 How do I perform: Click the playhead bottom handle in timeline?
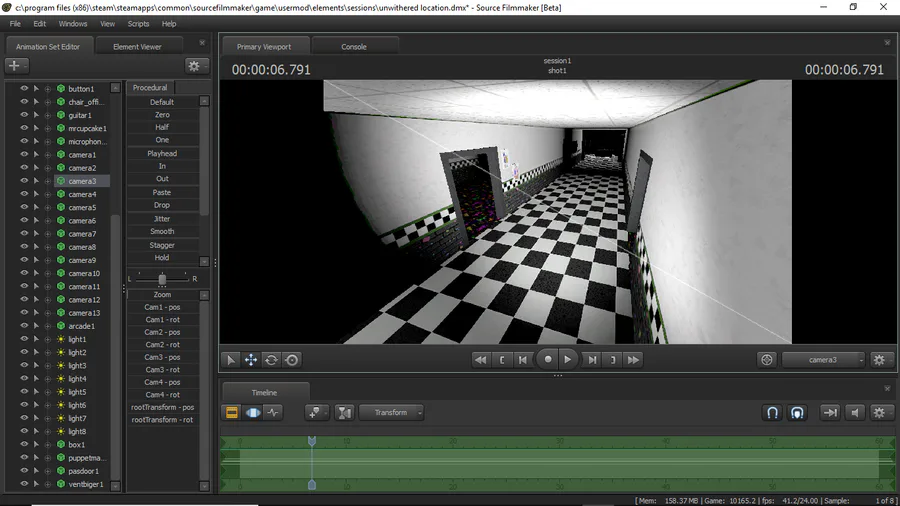pos(312,485)
